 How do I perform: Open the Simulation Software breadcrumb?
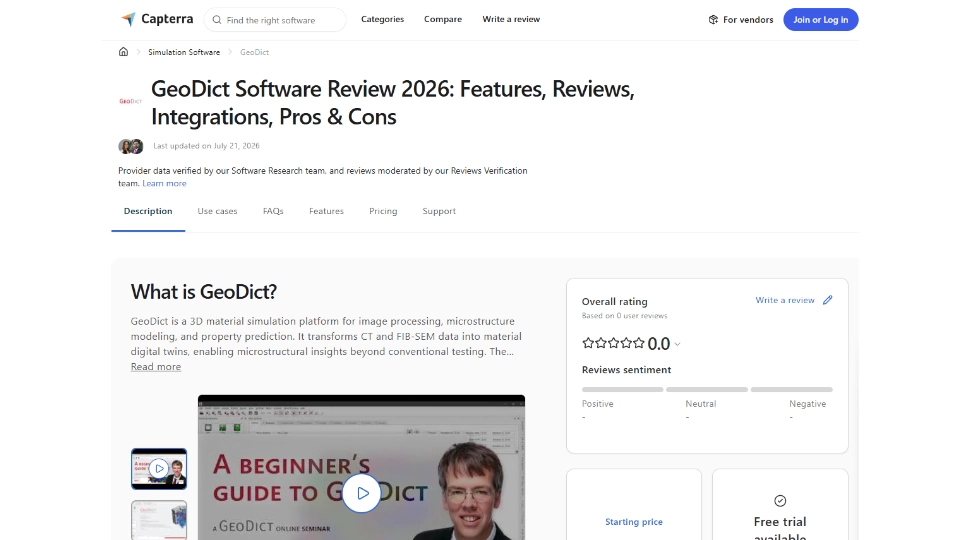(184, 52)
